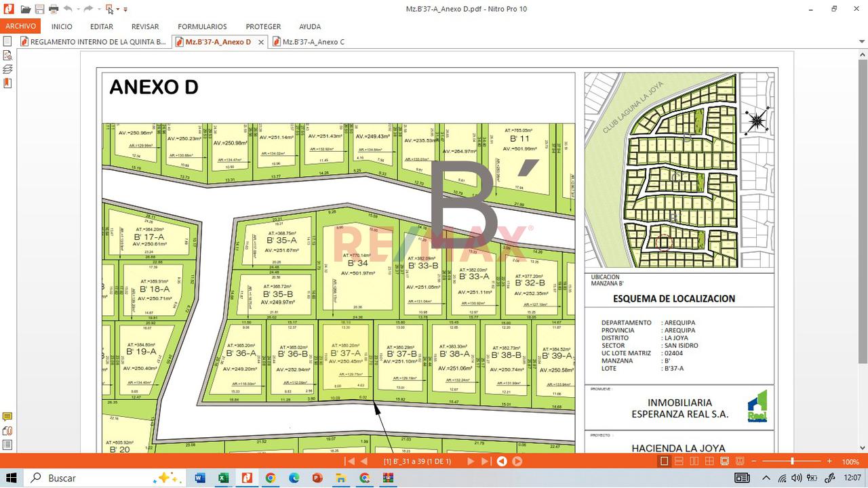Click the page number field in status bar
Screen dimensions: 868x488
pos(417,462)
